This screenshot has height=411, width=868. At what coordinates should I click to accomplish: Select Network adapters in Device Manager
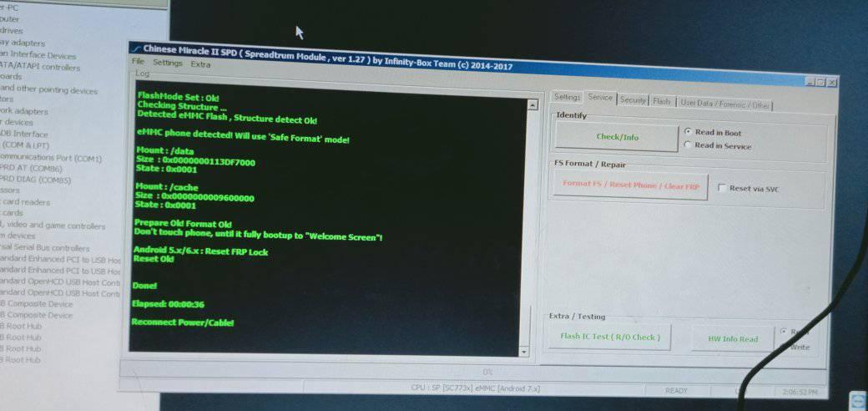[24, 111]
